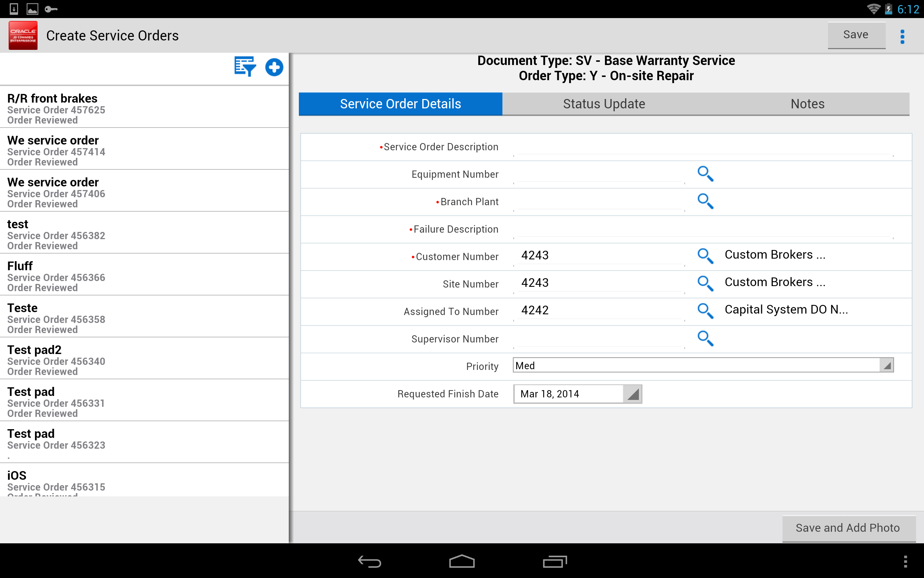The width and height of the screenshot is (924, 578).
Task: Search Equipment Number with magnifier icon
Action: point(705,174)
